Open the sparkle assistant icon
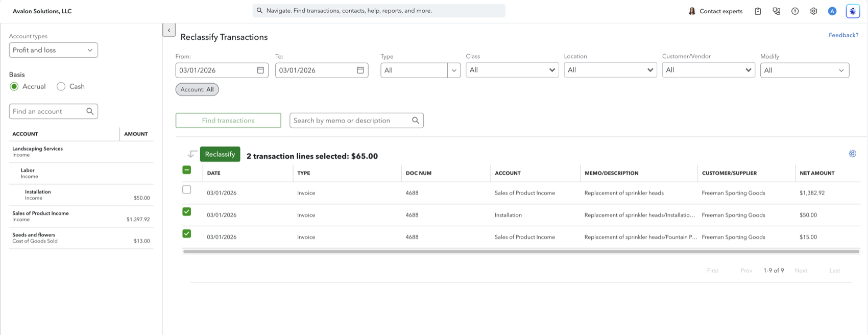This screenshot has width=868, height=335. click(853, 11)
